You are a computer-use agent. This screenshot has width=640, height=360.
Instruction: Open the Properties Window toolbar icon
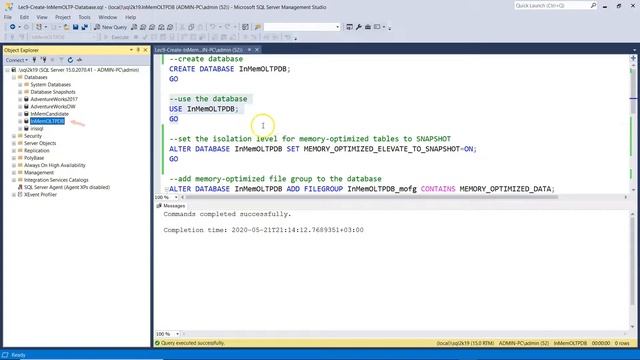point(349,27)
